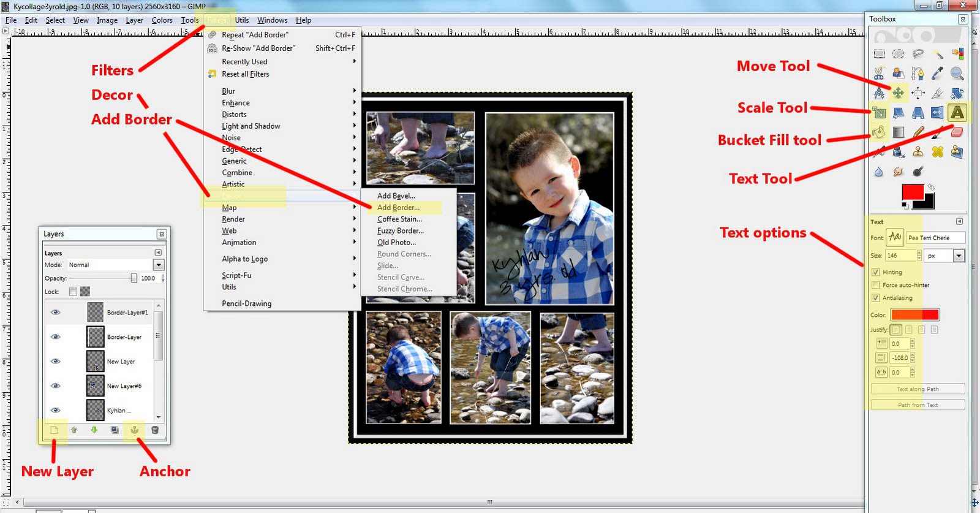The image size is (980, 513).
Task: Duplicate the layer in Layers panel
Action: coord(115,430)
